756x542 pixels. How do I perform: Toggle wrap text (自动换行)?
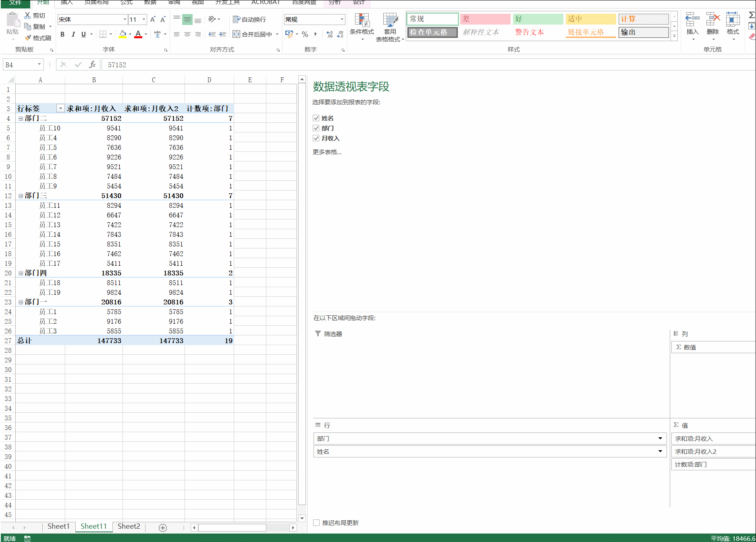[x=249, y=19]
